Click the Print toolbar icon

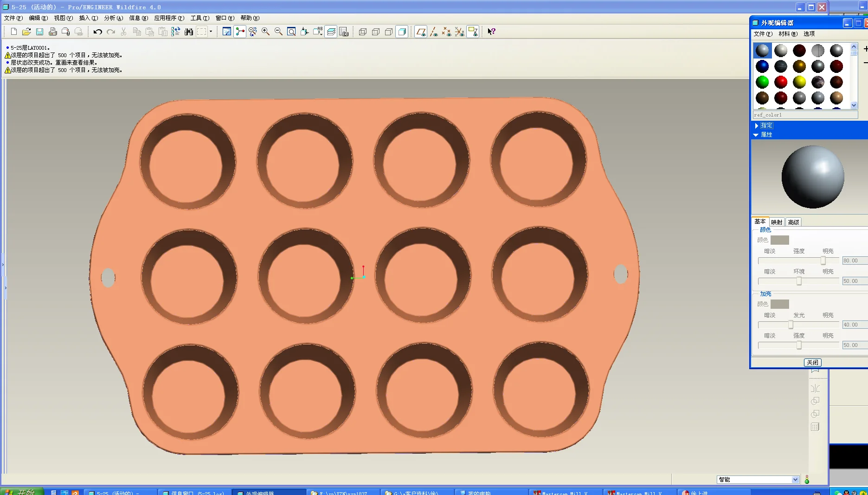click(53, 32)
